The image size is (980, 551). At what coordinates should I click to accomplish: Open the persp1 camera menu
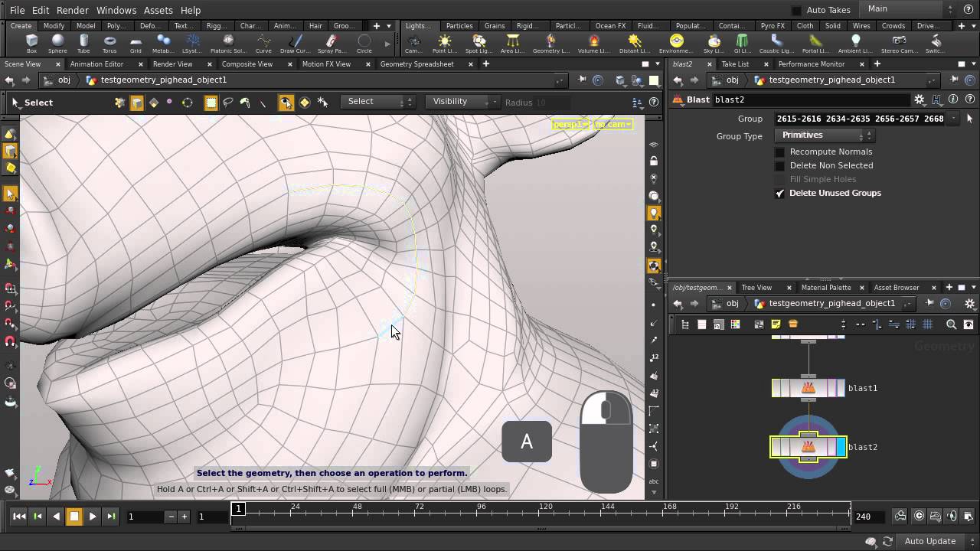coord(570,124)
